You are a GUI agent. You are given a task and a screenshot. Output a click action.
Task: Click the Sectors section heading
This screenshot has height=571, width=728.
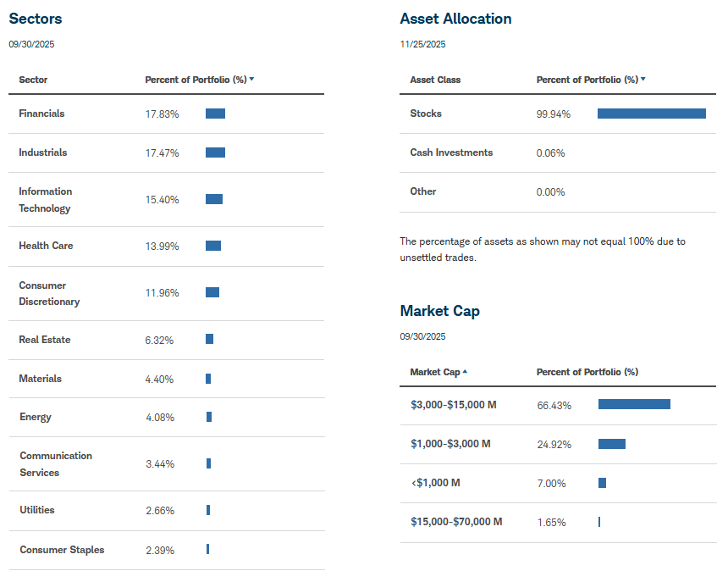coord(36,19)
